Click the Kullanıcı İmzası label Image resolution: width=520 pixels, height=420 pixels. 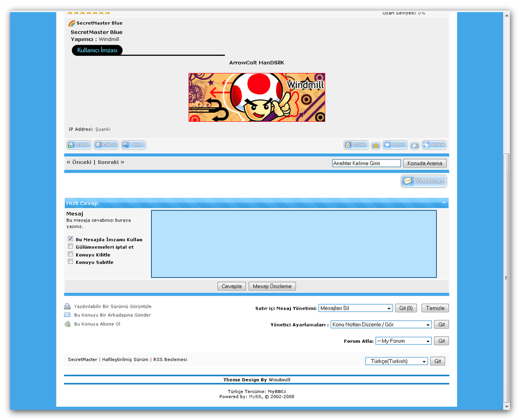coord(97,50)
